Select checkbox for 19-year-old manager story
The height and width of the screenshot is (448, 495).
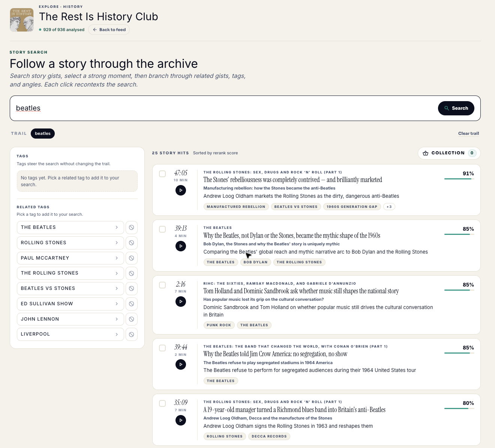(x=162, y=403)
